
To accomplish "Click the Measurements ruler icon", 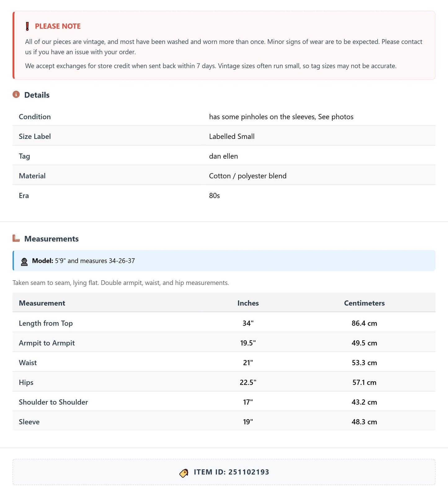I will point(16,238).
